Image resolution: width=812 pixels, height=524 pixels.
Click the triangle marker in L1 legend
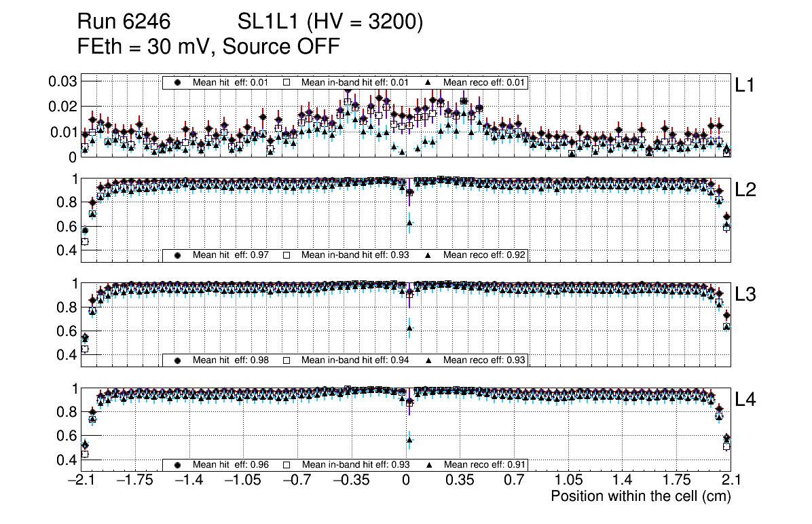coord(429,82)
